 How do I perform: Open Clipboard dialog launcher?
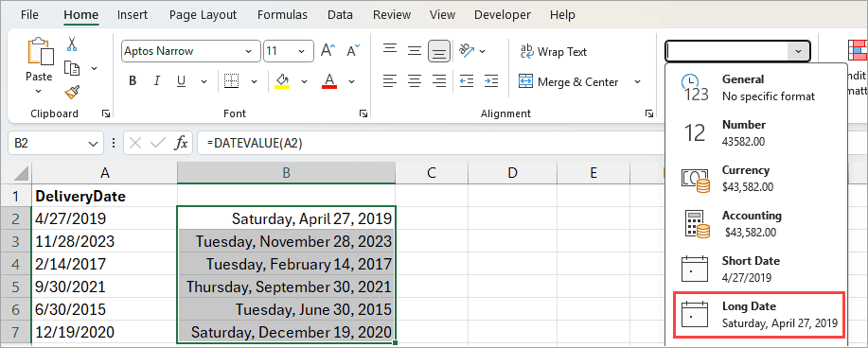pyautogui.click(x=106, y=113)
